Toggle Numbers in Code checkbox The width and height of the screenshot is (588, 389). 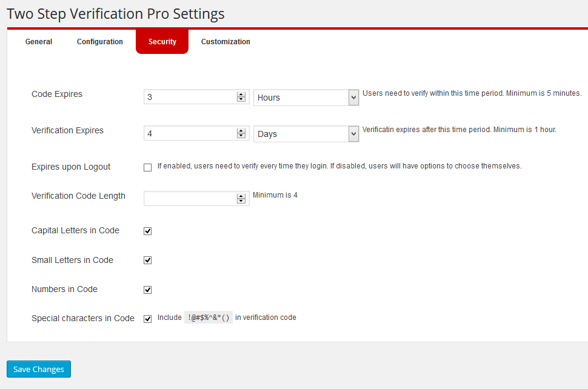point(148,290)
